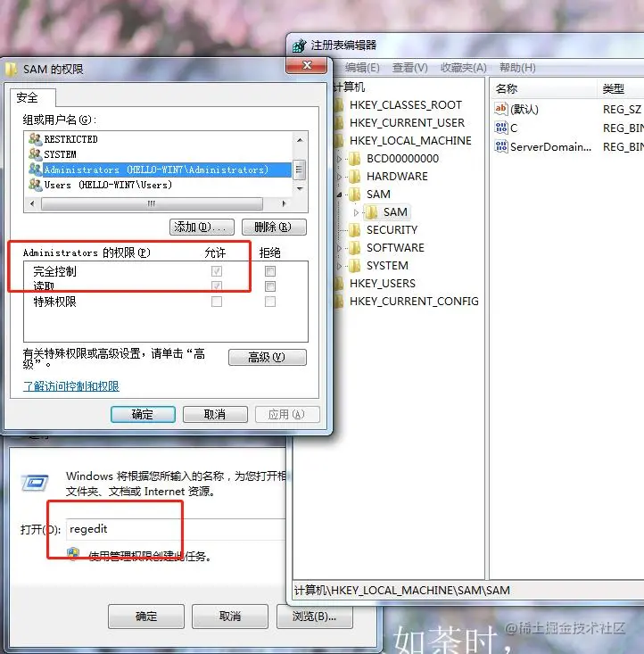Click the SAM 的权限 dialog folder icon

[x=12, y=69]
